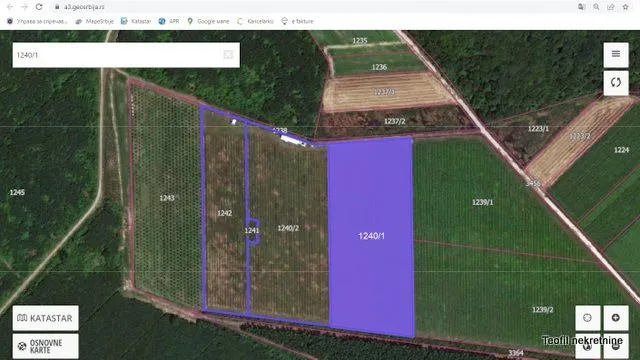640x360 pixels.
Task: Open the e fakture bookmark
Action: (x=298, y=21)
